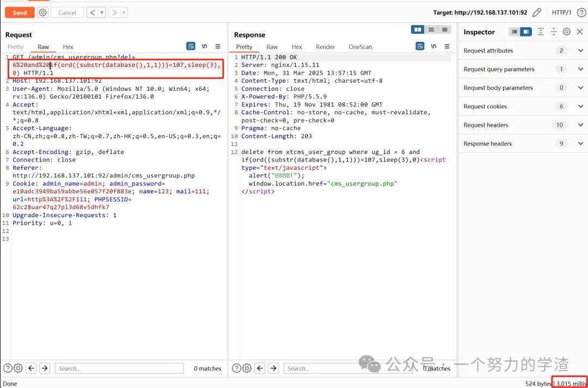Close the Inspector panel
Image resolution: width=588 pixels, height=388 pixels.
click(580, 32)
